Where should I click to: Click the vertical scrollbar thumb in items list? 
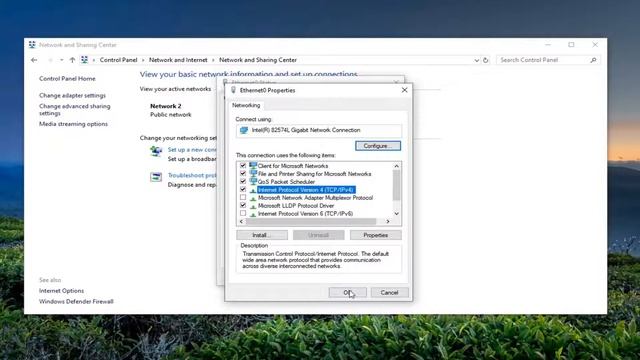point(396,185)
